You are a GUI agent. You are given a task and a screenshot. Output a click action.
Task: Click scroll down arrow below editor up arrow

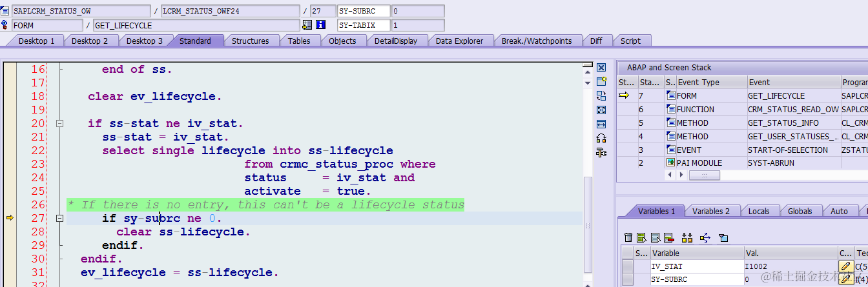coord(587,82)
